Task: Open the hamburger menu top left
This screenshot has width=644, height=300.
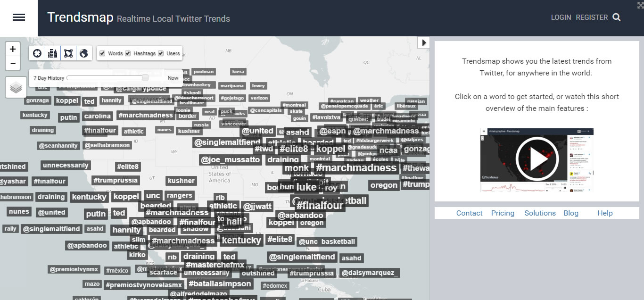Action: (x=18, y=17)
